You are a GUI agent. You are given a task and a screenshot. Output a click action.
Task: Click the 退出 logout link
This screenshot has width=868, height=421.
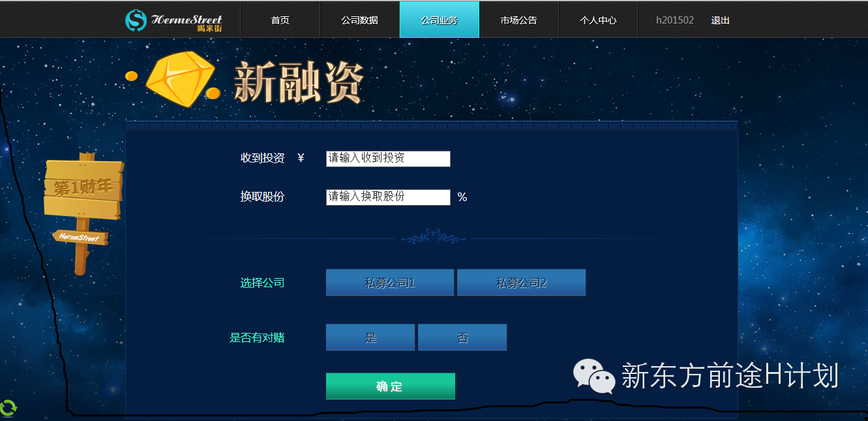click(x=721, y=20)
